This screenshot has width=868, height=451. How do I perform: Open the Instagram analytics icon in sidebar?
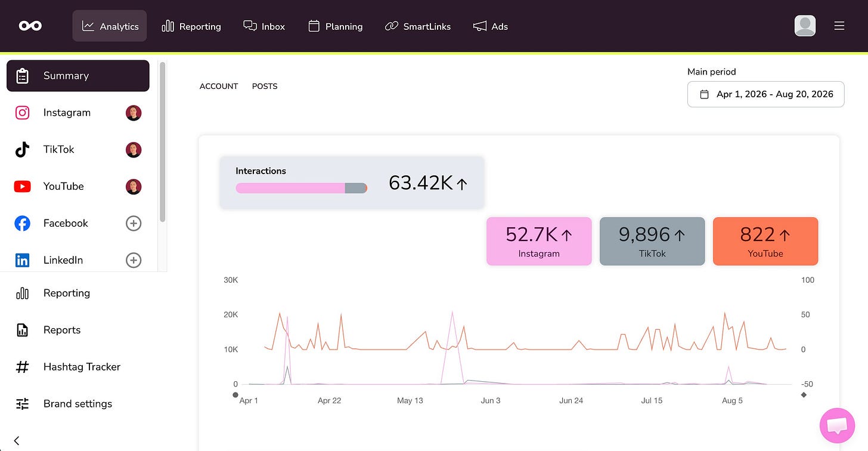22,113
